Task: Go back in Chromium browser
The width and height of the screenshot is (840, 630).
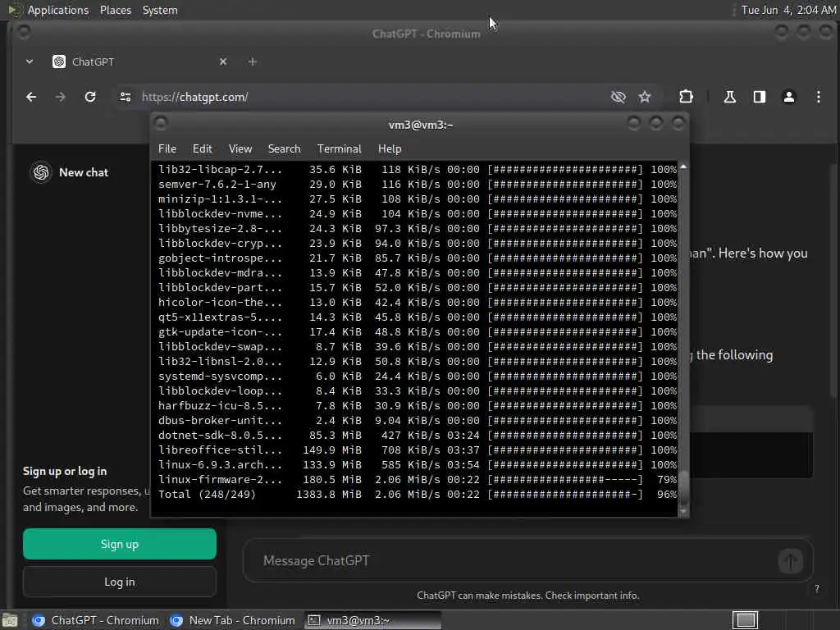Action: (31, 97)
